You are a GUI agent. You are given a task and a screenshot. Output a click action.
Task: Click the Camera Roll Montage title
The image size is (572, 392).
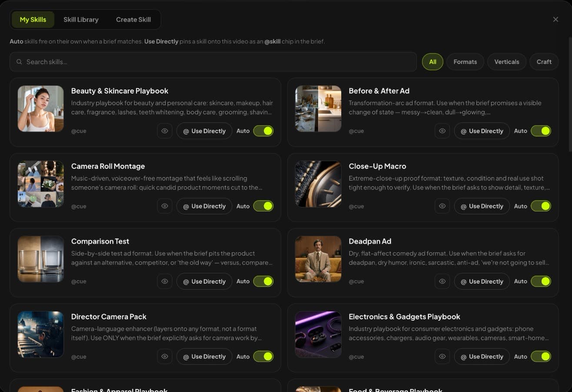[108, 166]
